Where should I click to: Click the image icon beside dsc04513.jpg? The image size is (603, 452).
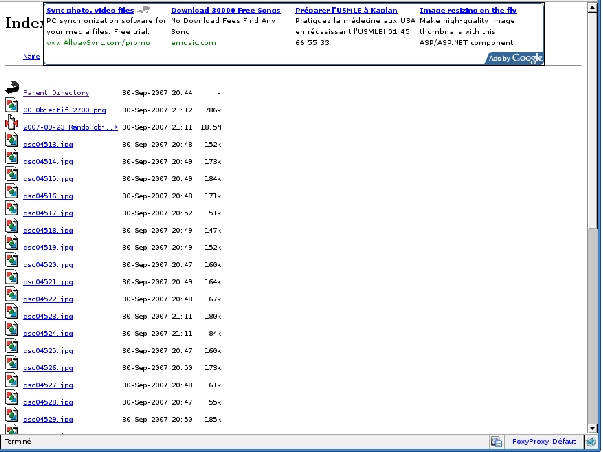[x=12, y=139]
